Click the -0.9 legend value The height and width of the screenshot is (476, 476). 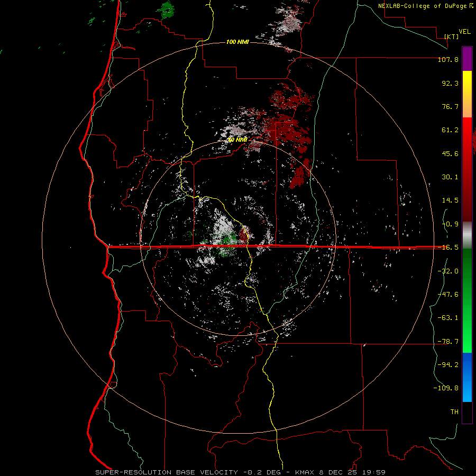(450, 224)
